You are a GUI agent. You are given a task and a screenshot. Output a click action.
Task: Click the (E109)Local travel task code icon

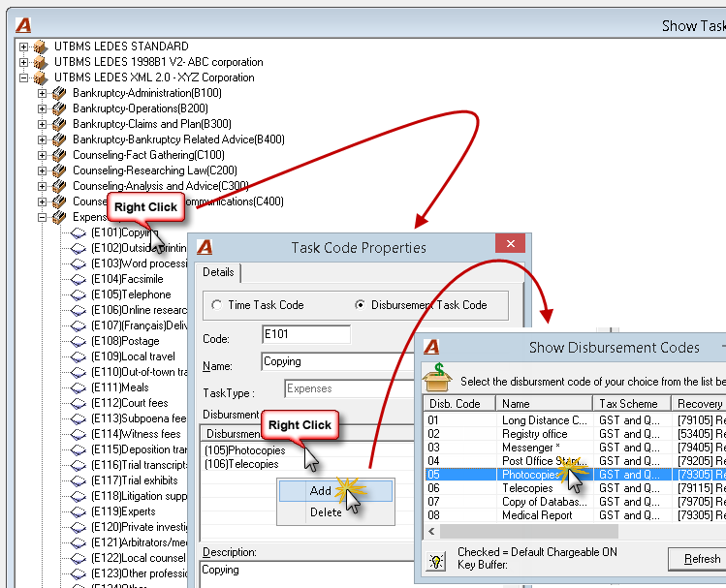[x=79, y=356]
